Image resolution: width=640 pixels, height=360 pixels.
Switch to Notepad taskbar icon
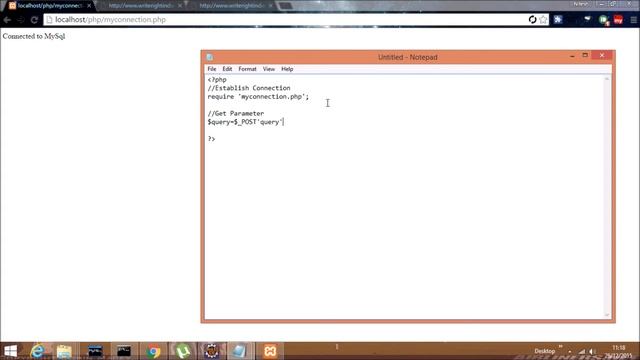click(239, 351)
